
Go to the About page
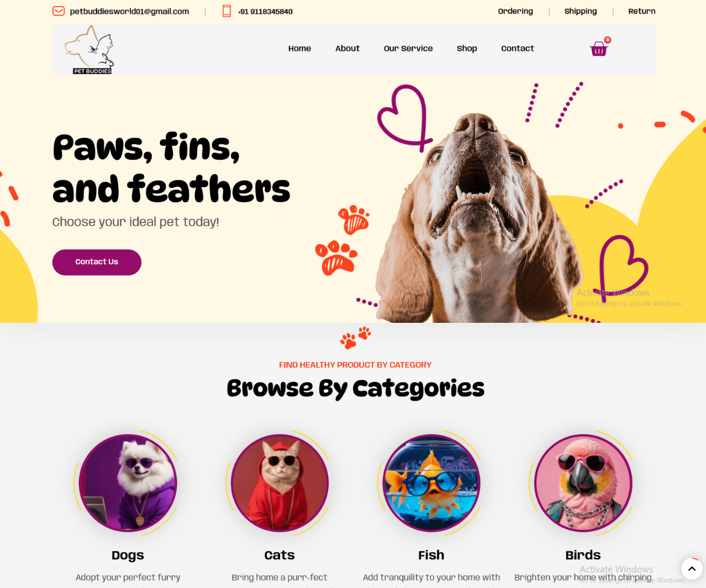(347, 49)
